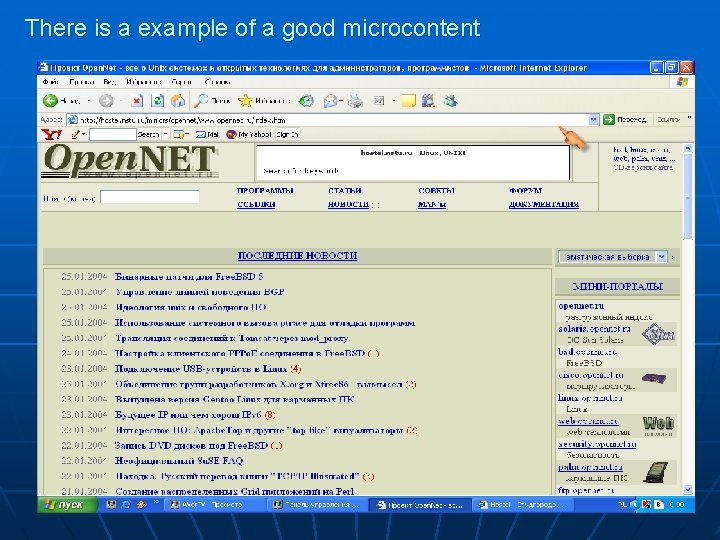Open the Yahoo Search button dropdown arrow
Image resolution: width=720 pixels, height=540 pixels.
click(x=166, y=135)
